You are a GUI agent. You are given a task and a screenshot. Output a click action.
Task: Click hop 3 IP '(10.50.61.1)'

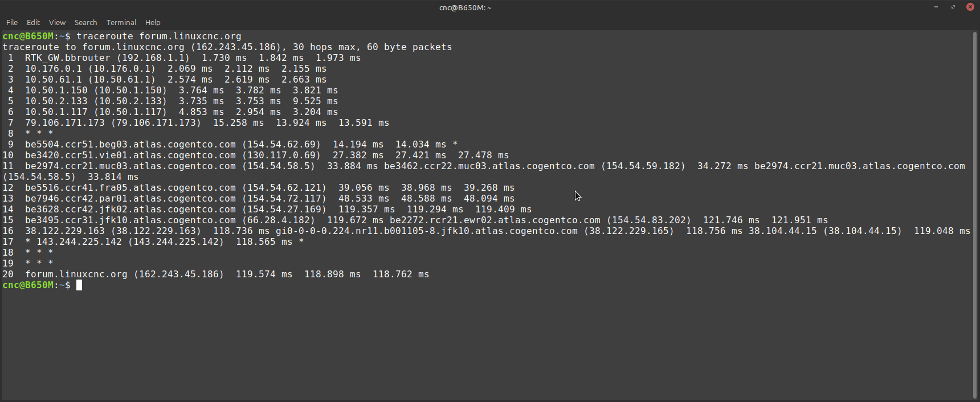click(x=122, y=79)
